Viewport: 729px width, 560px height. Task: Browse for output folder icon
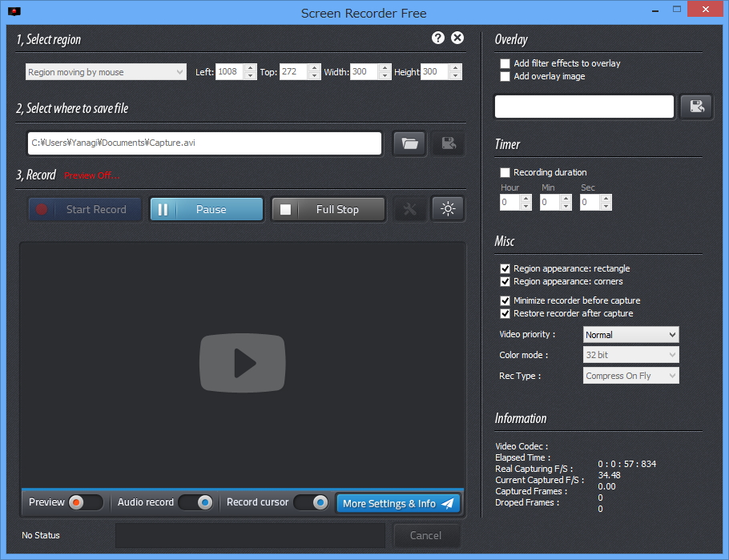[409, 143]
